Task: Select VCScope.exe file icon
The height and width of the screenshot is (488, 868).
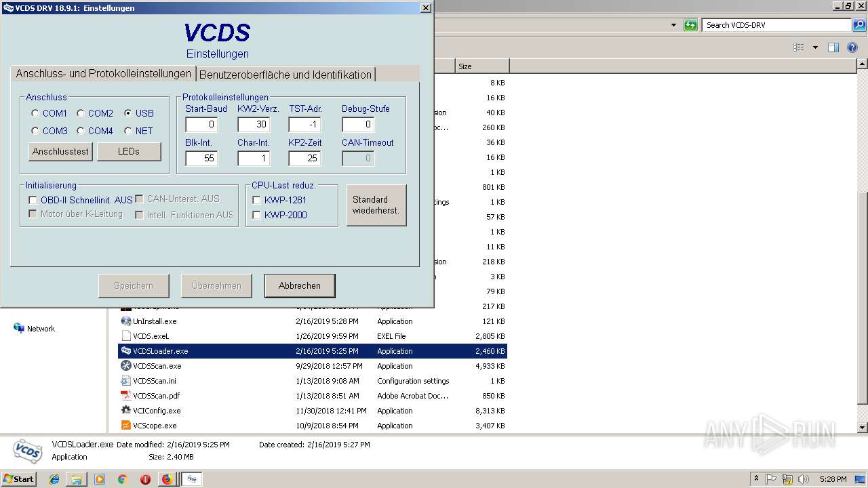Action: (126, 426)
